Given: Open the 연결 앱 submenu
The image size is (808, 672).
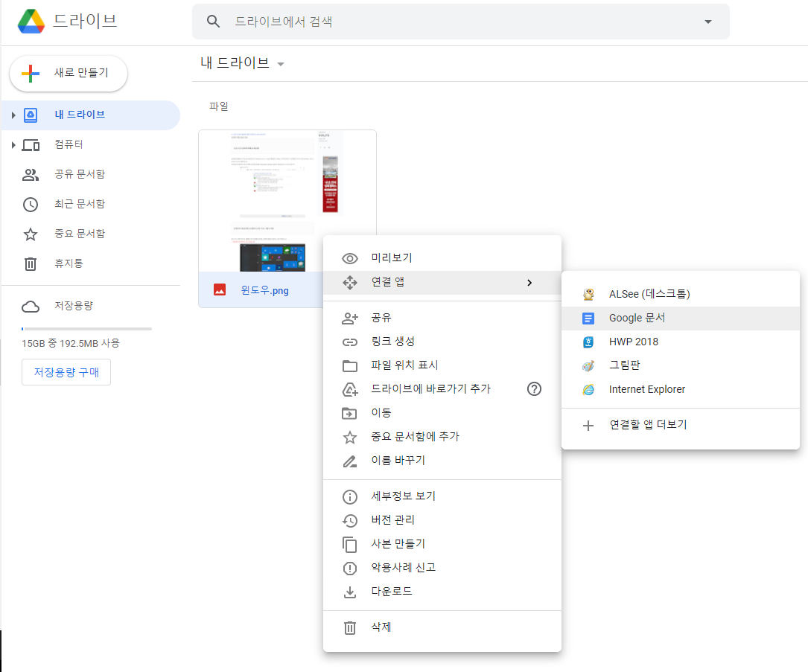Looking at the screenshot, I should (x=442, y=282).
